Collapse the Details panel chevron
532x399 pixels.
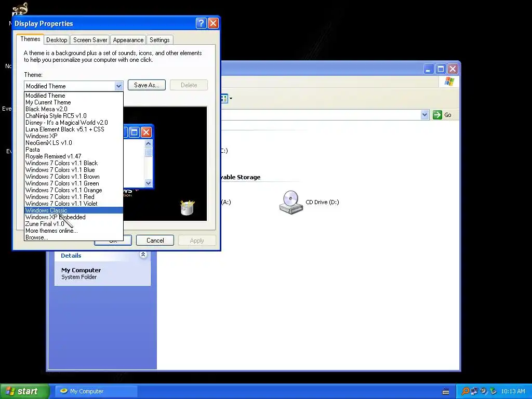pos(143,255)
